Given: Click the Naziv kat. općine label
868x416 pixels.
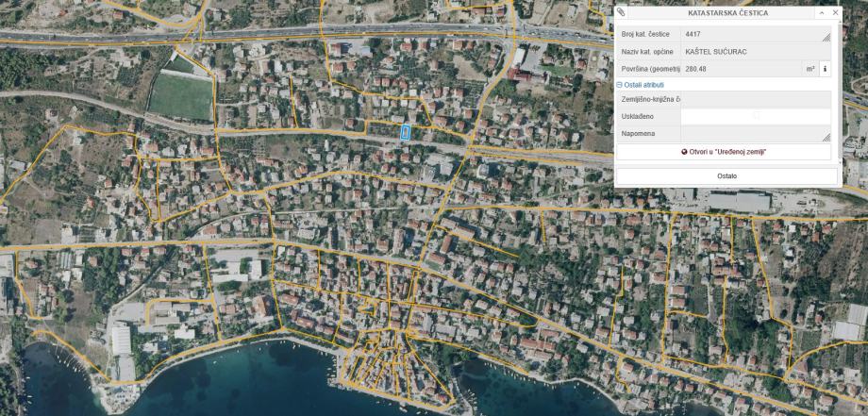Looking at the screenshot, I should (x=647, y=52).
